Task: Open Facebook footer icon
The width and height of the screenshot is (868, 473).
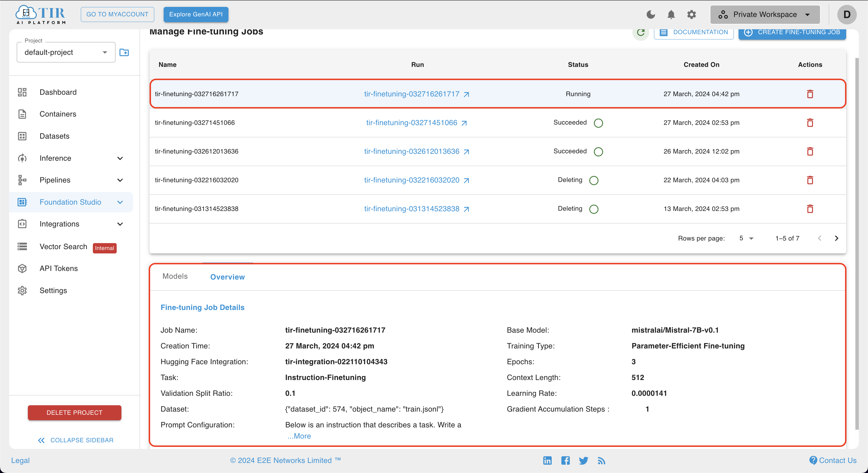Action: pos(565,460)
